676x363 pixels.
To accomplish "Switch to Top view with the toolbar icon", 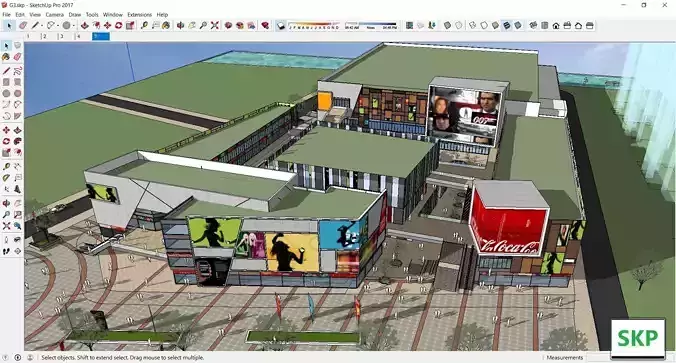I will [545, 25].
